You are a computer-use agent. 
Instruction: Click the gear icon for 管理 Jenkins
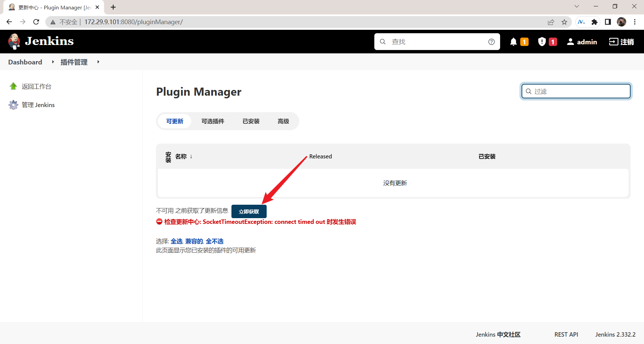click(13, 105)
